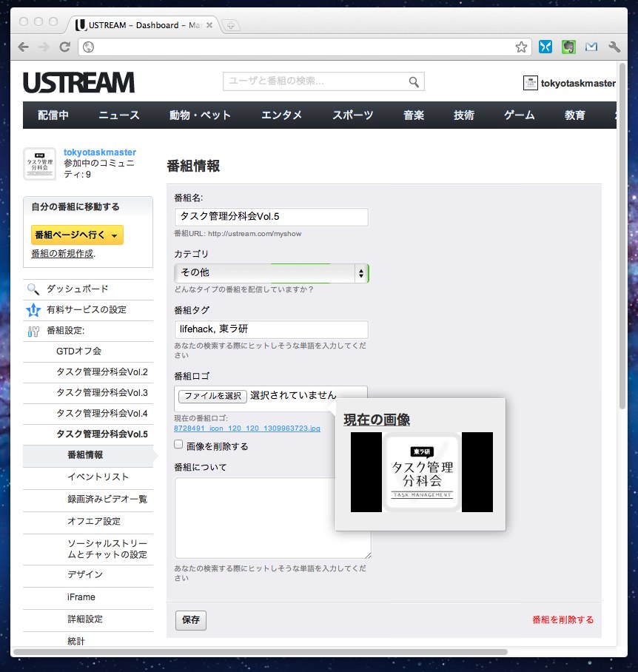Open the blue butterfly extension icon

click(x=545, y=47)
